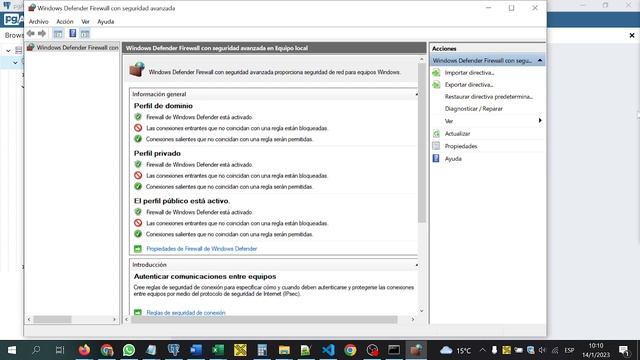Image resolution: width=640 pixels, height=360 pixels.
Task: Open Excel from the taskbar
Action: pyautogui.click(x=218, y=350)
